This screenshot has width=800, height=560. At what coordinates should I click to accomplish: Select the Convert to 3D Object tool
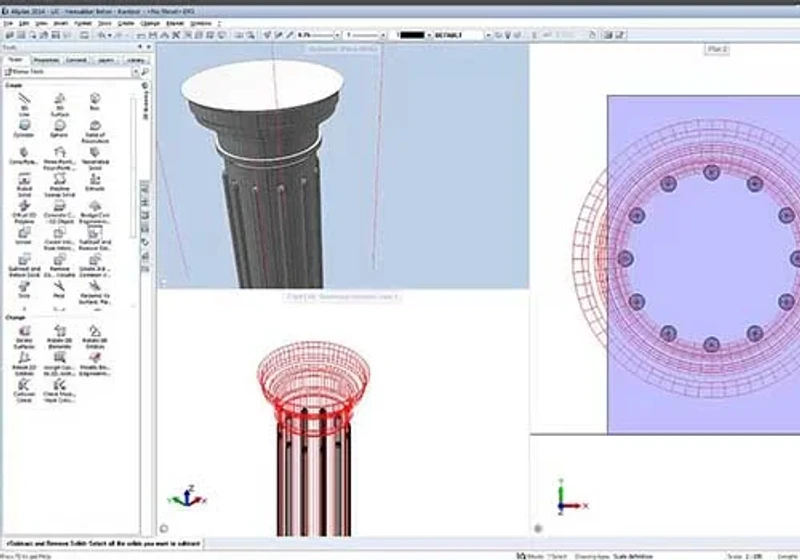pyautogui.click(x=60, y=211)
